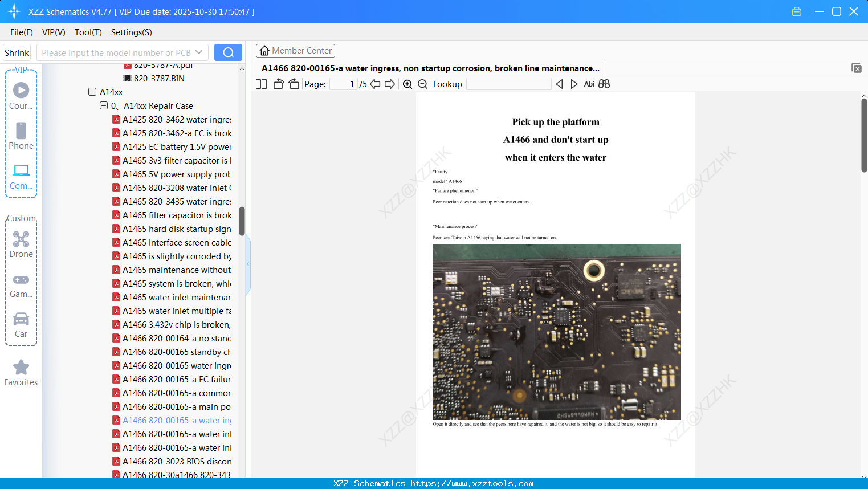The width and height of the screenshot is (868, 489).
Task: Open the VIP menu
Action: (x=54, y=32)
